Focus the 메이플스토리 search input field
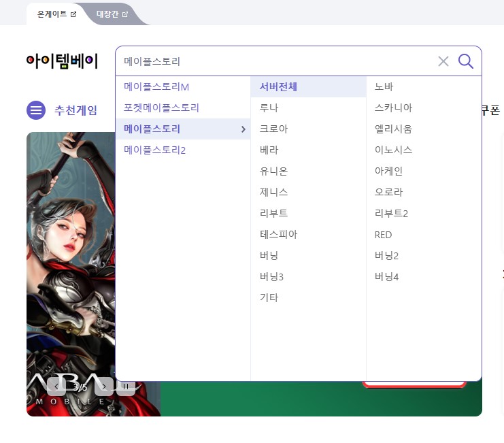This screenshot has width=504, height=443. click(276, 61)
